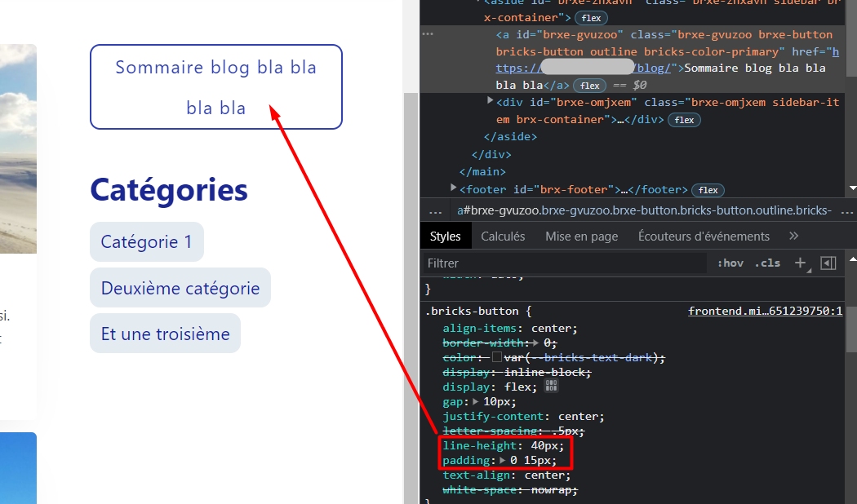Click the up arrow of the Styles pane scrollbar

point(853,259)
